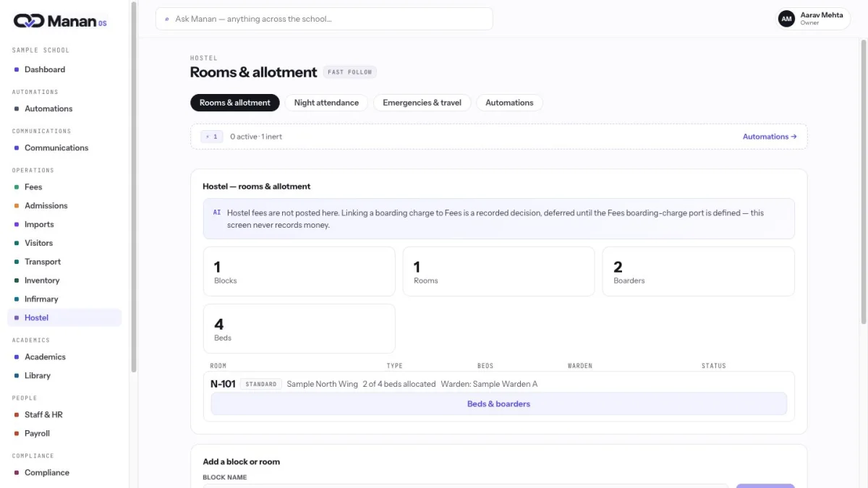868x488 pixels.
Task: Open Academics in the sidebar
Action: pos(64,357)
